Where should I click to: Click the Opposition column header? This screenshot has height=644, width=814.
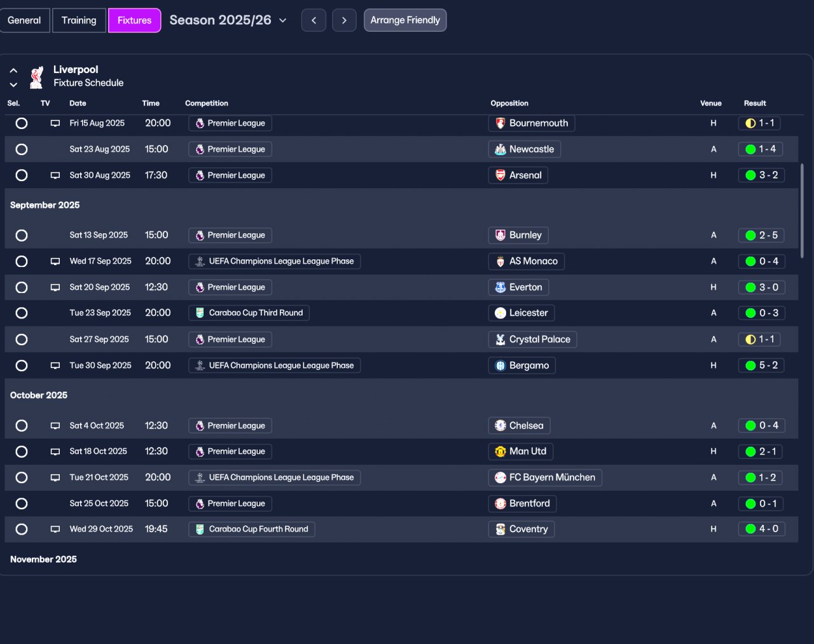(x=509, y=103)
